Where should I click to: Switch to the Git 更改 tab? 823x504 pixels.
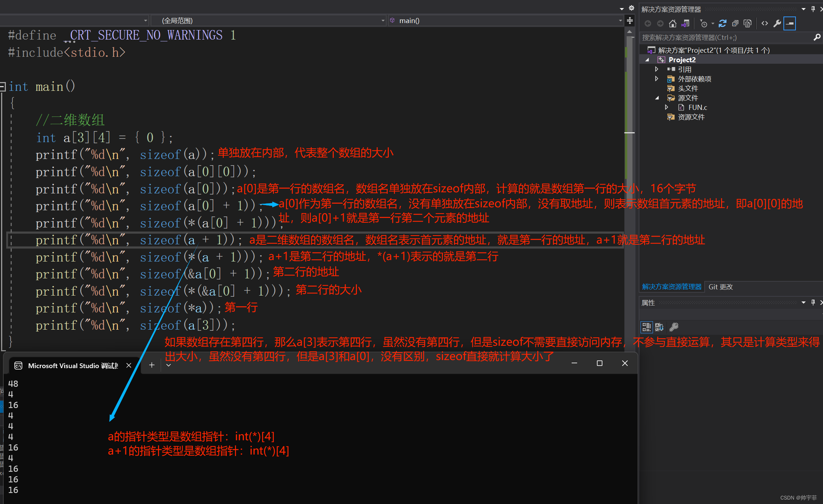tap(720, 287)
